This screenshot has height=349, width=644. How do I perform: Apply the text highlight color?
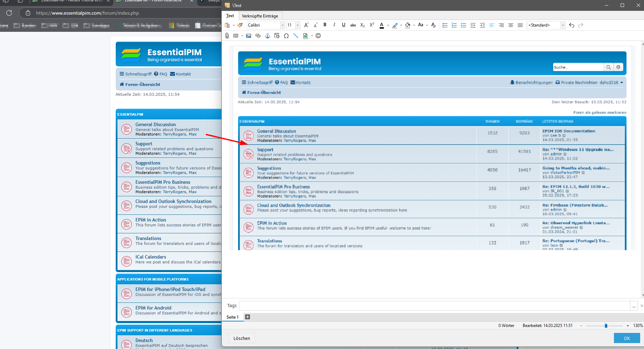tap(395, 25)
